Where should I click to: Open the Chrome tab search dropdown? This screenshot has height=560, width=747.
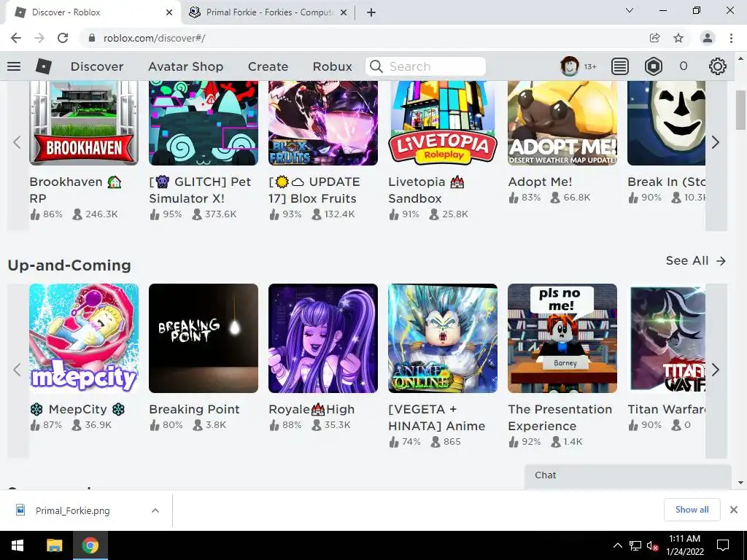pos(630,10)
